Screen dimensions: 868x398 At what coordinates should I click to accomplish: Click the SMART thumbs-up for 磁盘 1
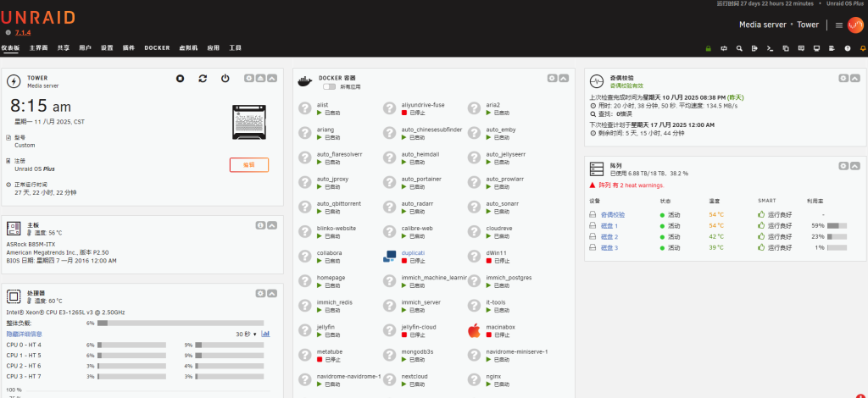tap(761, 225)
